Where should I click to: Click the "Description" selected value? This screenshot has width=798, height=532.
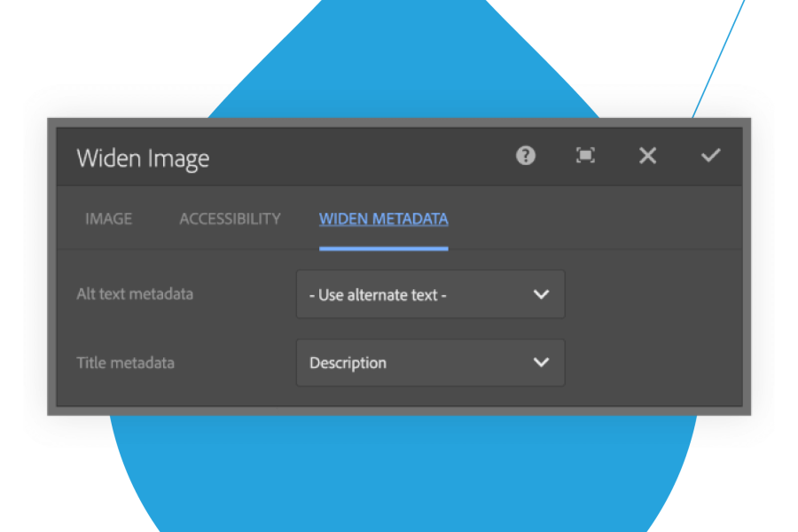coord(348,363)
